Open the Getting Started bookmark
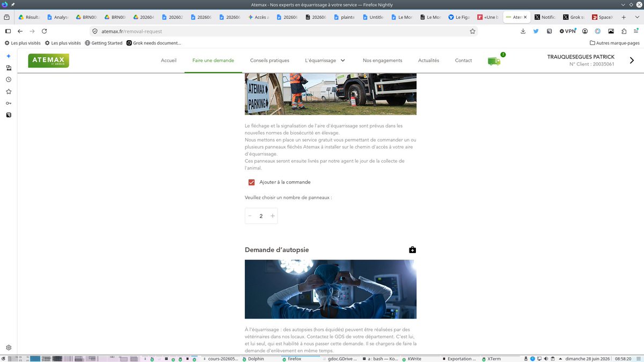Viewport: 644px width, 362px height. tap(104, 43)
